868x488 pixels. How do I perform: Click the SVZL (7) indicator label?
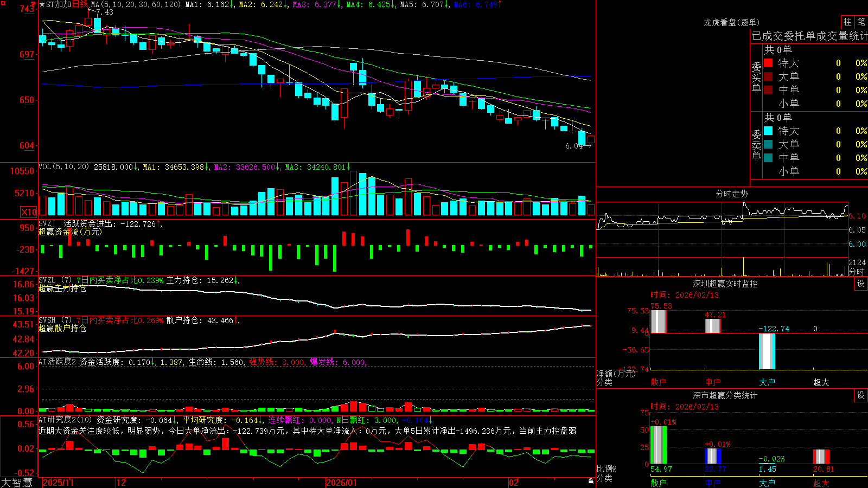pyautogui.click(x=55, y=280)
